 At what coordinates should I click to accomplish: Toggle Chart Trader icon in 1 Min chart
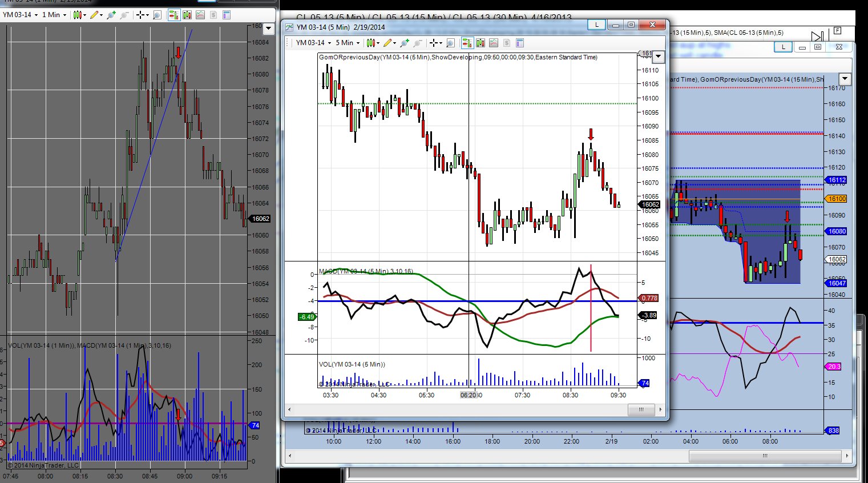(173, 15)
